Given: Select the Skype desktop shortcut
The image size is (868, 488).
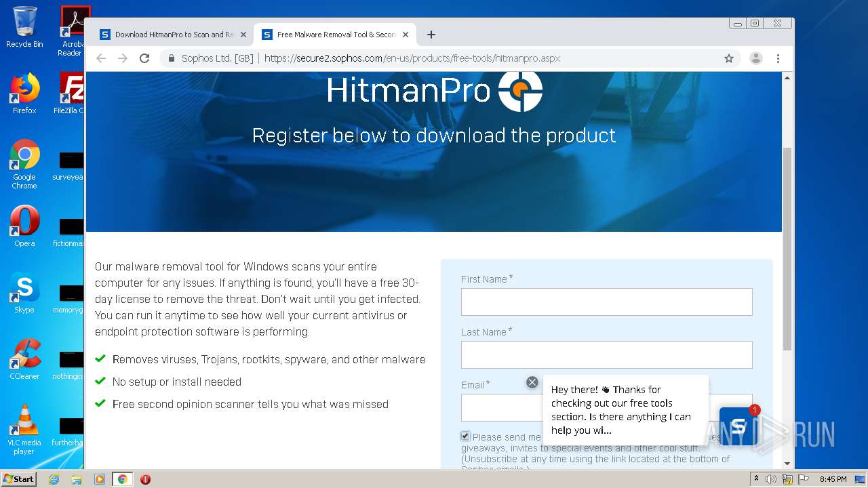Looking at the screenshot, I should tap(24, 293).
